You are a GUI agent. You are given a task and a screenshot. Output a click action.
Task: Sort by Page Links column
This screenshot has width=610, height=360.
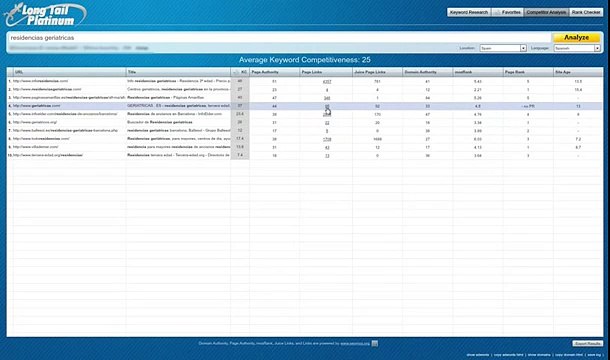(x=326, y=72)
